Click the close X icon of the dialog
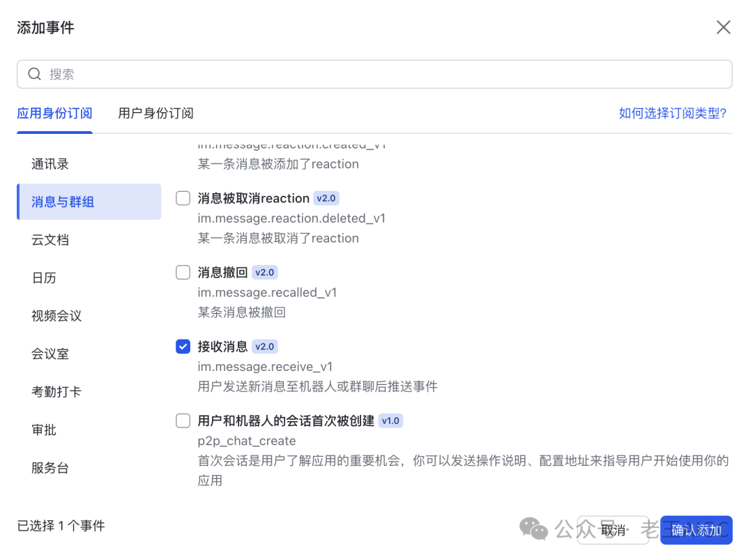The image size is (753, 560). pos(723,27)
